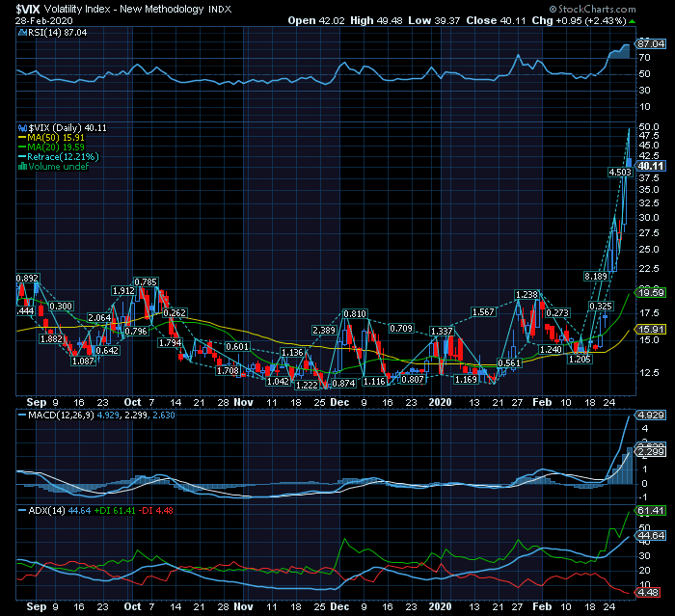This screenshot has width=675, height=616.
Task: Click the High 49.48 value
Action: coord(376,20)
